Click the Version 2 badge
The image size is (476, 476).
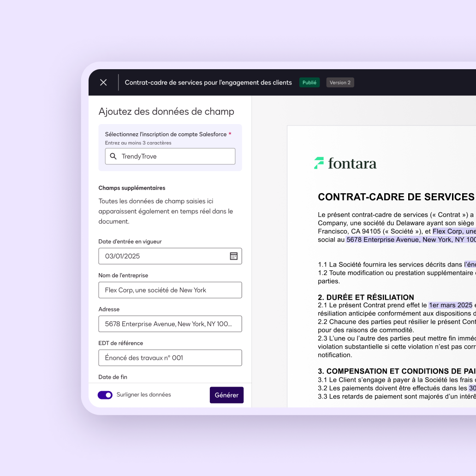click(340, 83)
